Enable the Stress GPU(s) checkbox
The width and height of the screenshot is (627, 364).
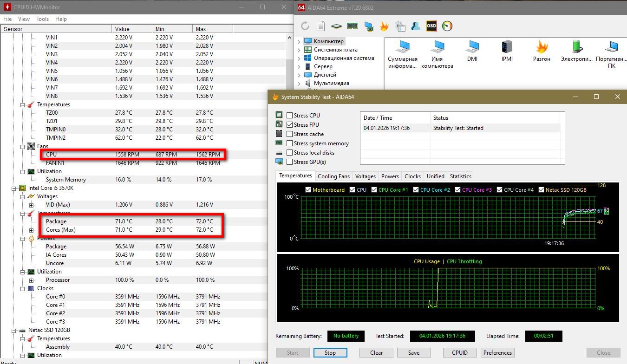290,162
